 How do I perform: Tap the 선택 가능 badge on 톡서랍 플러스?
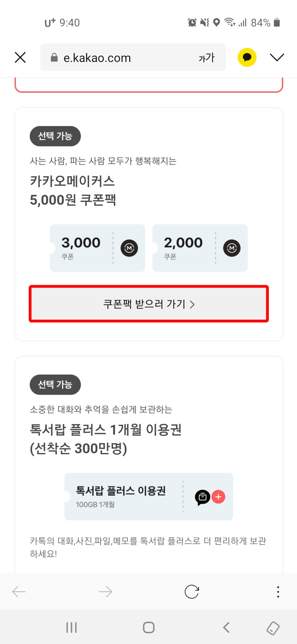[x=55, y=385]
